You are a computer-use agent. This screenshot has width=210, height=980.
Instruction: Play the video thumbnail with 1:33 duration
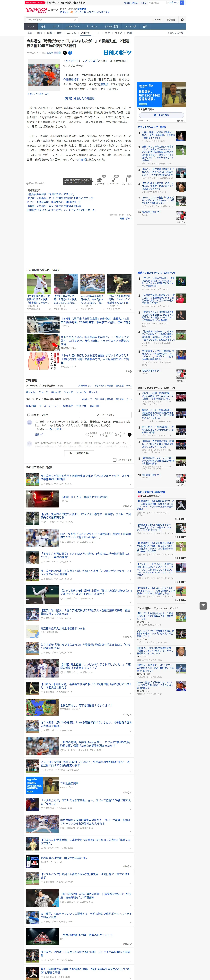[x=181, y=430]
